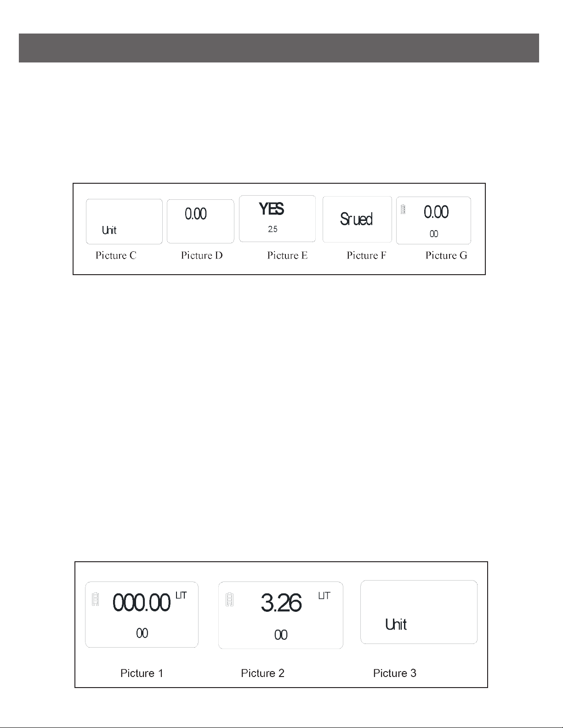Screen dimensions: 563x728
Task: Click the Srued text in Picture F
Action: [356, 219]
